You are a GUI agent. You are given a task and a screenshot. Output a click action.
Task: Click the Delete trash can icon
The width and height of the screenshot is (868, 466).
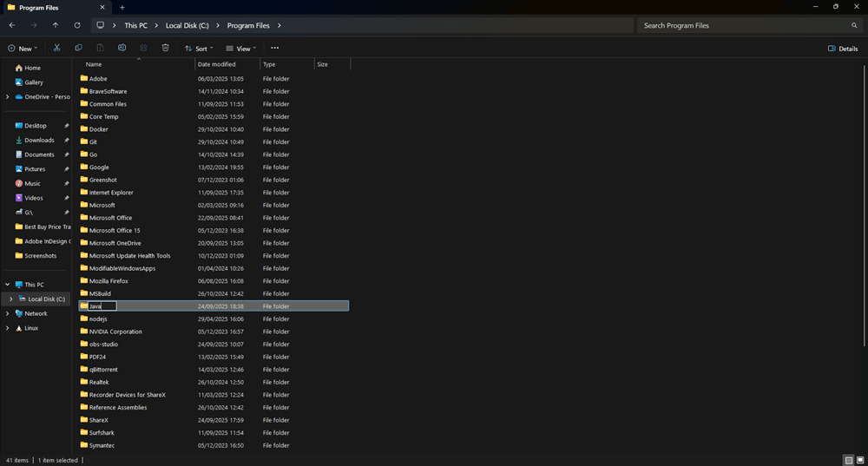pos(165,49)
